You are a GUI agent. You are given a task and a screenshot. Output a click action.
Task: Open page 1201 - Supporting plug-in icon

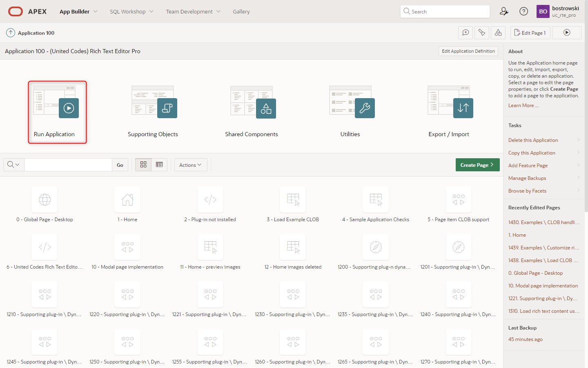(459, 247)
